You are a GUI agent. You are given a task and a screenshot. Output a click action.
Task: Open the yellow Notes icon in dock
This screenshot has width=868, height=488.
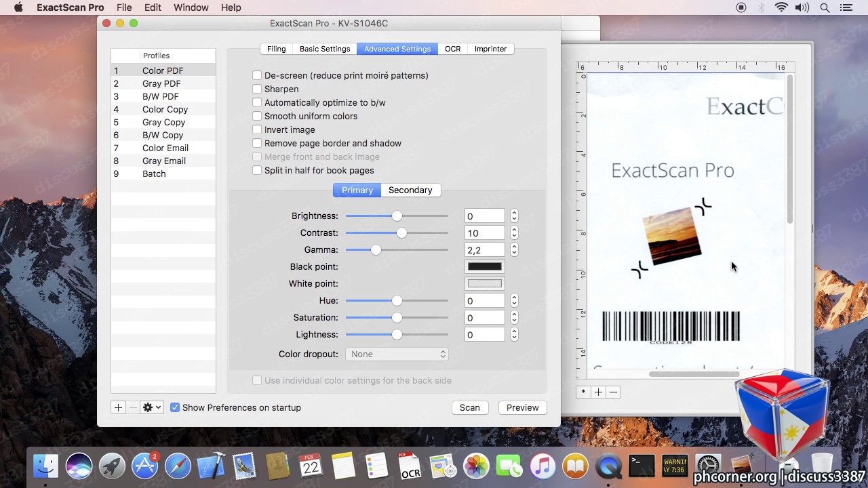[344, 466]
